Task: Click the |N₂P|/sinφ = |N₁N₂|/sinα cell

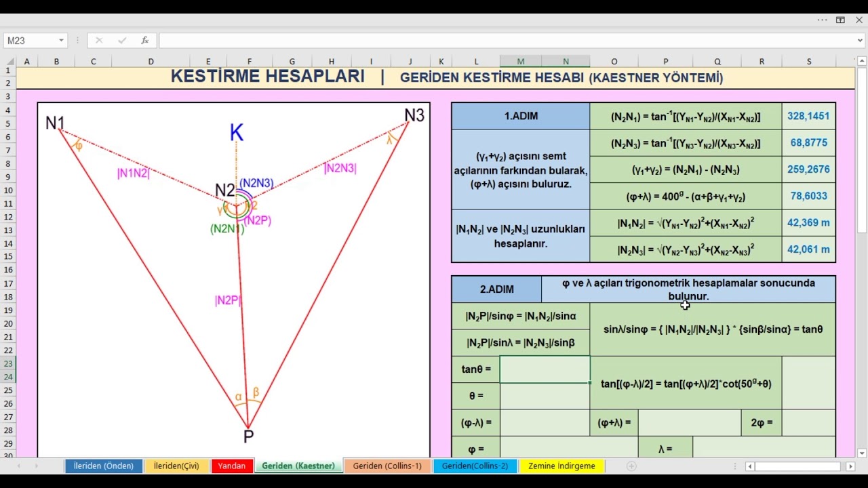Action: click(x=521, y=316)
